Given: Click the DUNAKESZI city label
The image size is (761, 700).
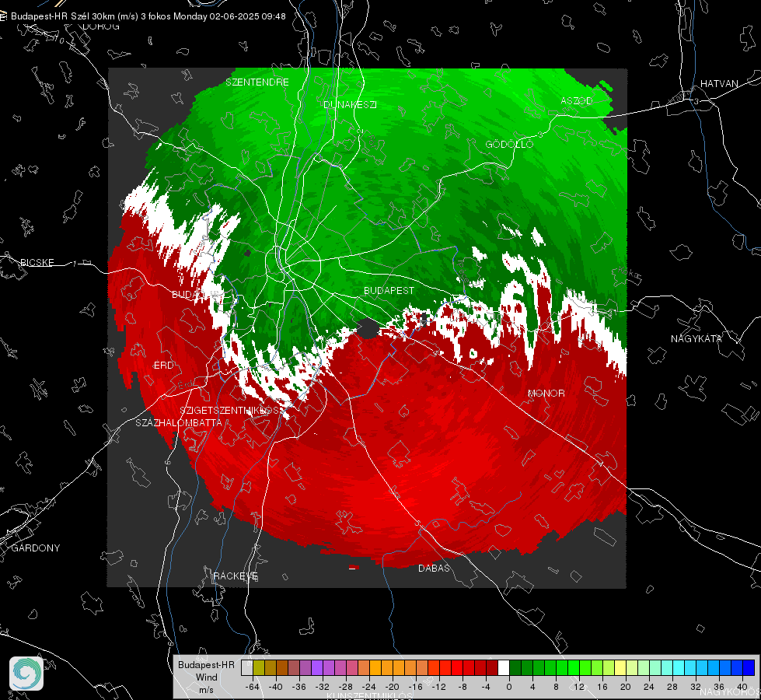Looking at the screenshot, I should [350, 104].
